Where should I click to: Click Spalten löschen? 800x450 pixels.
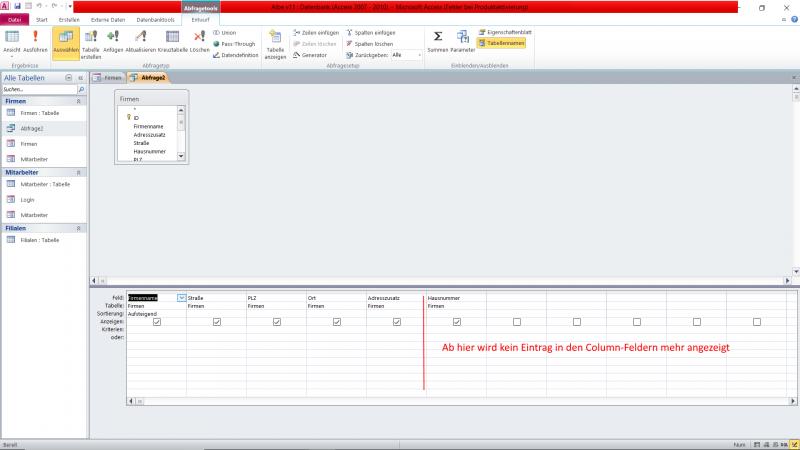point(370,44)
